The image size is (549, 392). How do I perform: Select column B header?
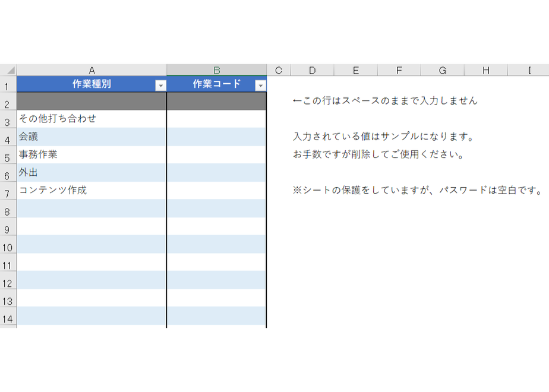pyautogui.click(x=217, y=70)
